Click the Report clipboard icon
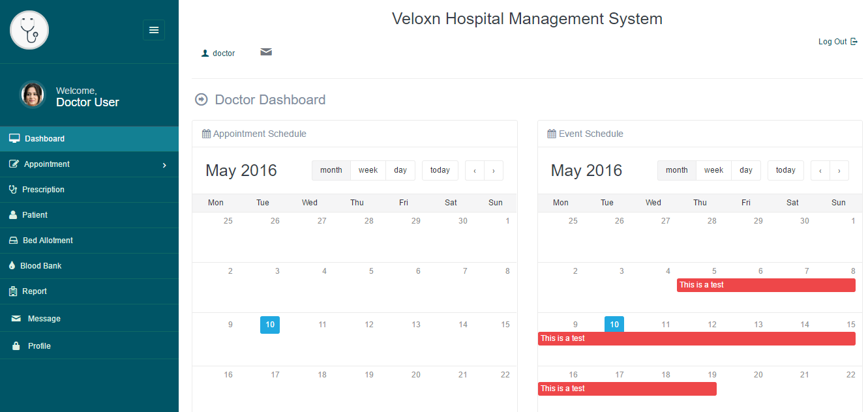Screen dimensions: 868x412 (13, 291)
